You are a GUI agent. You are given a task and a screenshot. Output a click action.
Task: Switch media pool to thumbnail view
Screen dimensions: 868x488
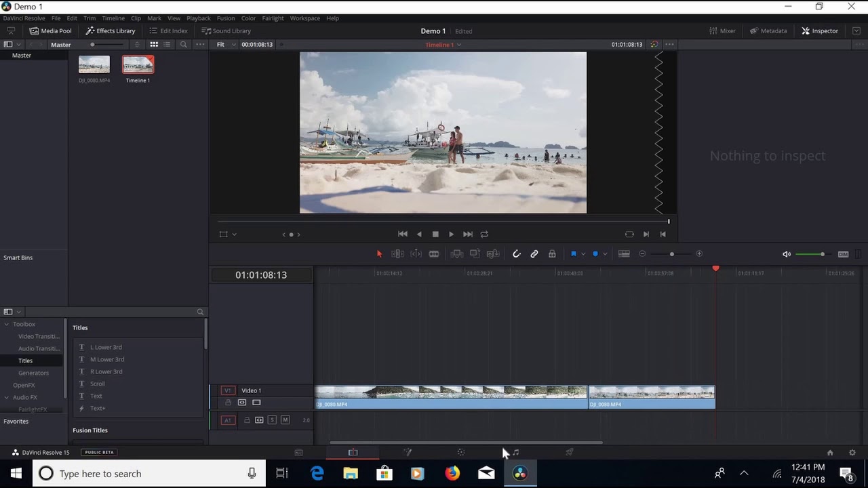coord(154,45)
